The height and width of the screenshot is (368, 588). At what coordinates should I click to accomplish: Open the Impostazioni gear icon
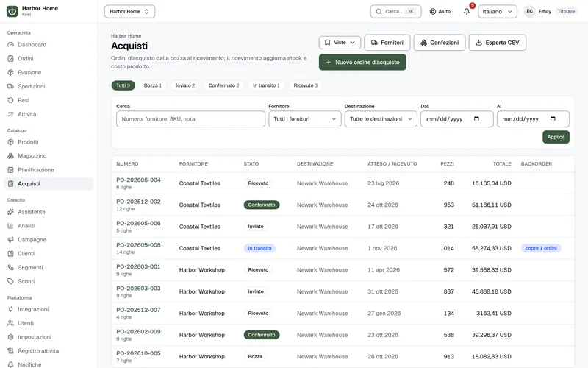click(x=10, y=337)
